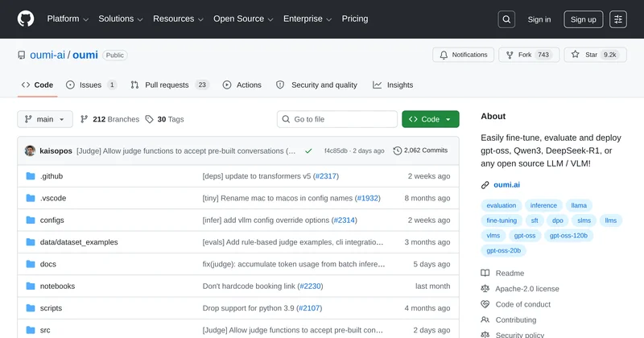Expand the main branch dropdown
This screenshot has height=338, width=644.
coord(45,119)
